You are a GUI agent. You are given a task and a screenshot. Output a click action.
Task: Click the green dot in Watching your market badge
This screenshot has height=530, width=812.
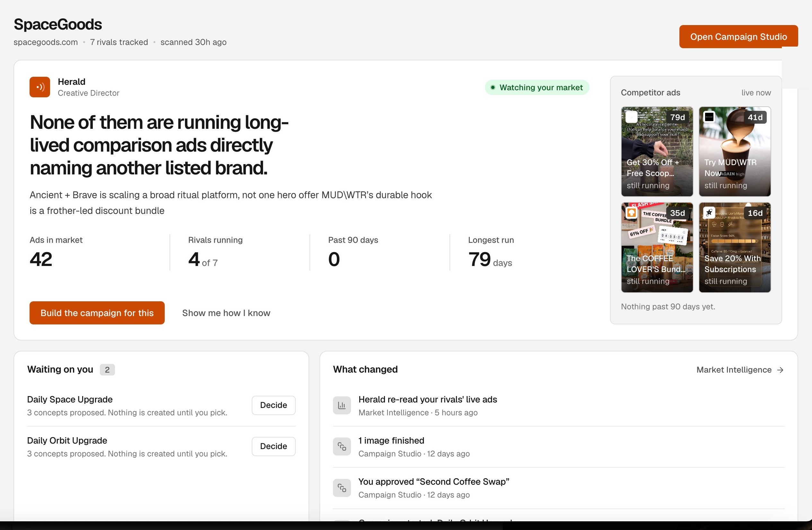493,87
